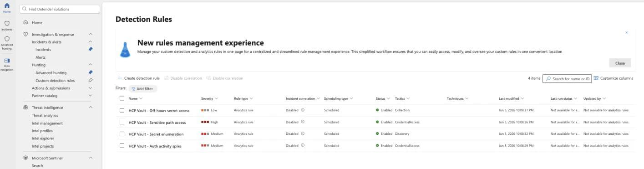Show info for Sensitive path access correlation
This screenshot has height=169, width=644.
[303, 122]
